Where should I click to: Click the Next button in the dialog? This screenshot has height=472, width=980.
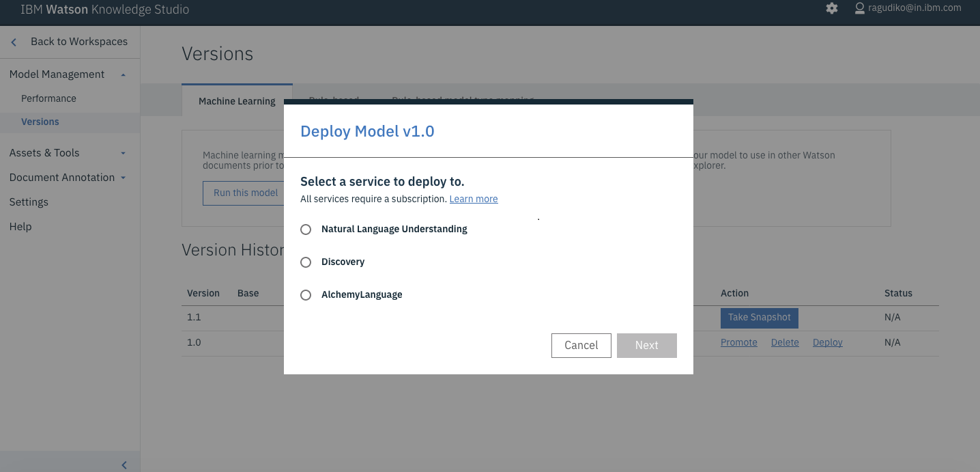pyautogui.click(x=647, y=346)
